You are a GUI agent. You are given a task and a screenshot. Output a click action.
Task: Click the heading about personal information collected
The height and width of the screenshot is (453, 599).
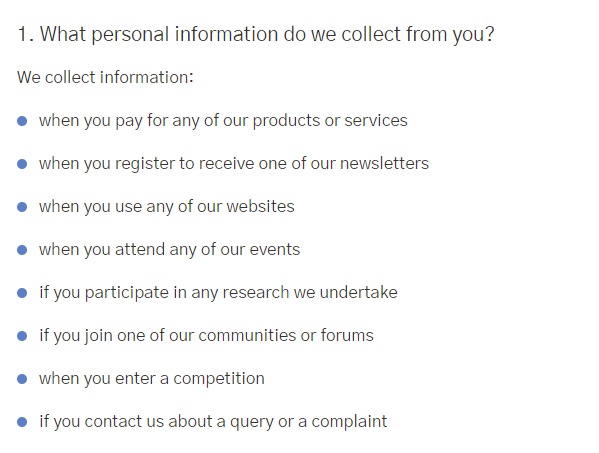[256, 35]
